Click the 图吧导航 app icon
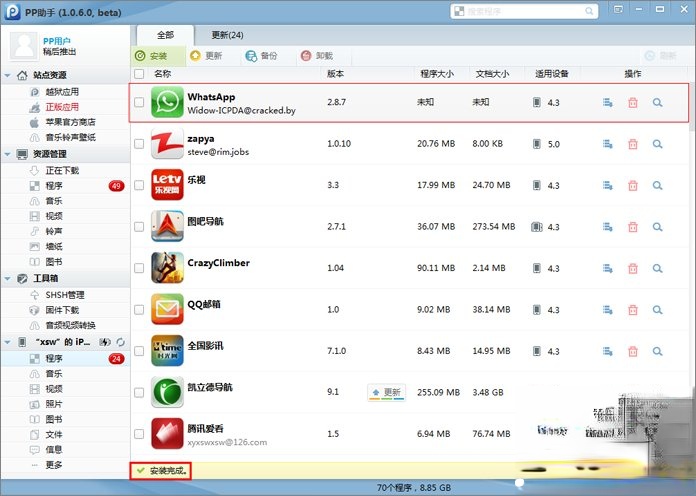 coord(167,226)
